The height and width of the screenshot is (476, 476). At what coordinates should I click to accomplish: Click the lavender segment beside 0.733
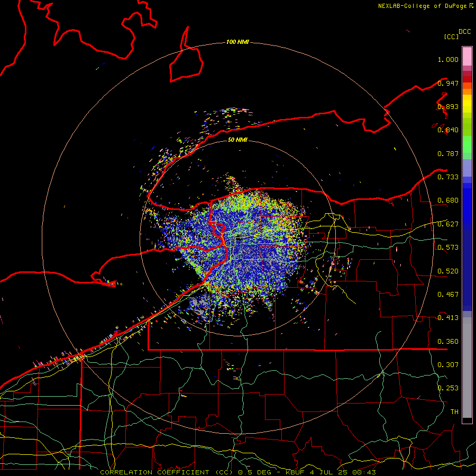point(467,168)
